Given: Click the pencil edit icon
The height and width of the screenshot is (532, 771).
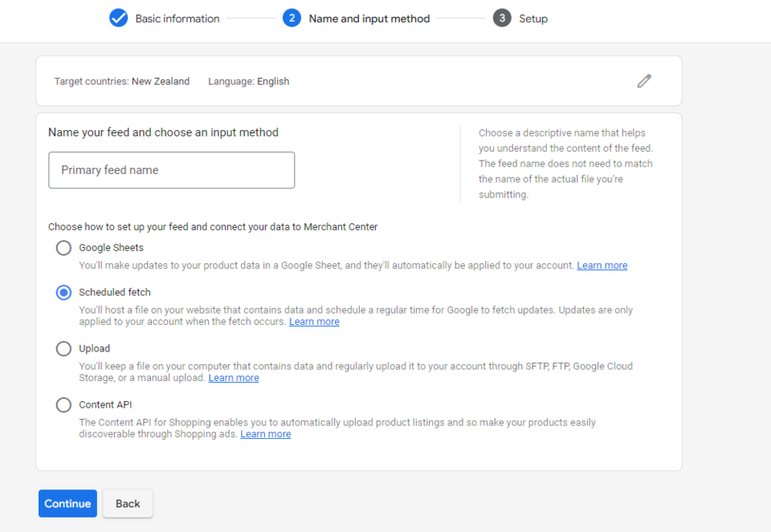Looking at the screenshot, I should pyautogui.click(x=644, y=81).
